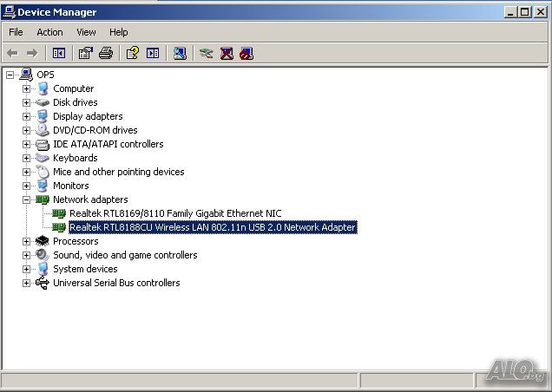Click the Keyboards category icon

(43, 158)
